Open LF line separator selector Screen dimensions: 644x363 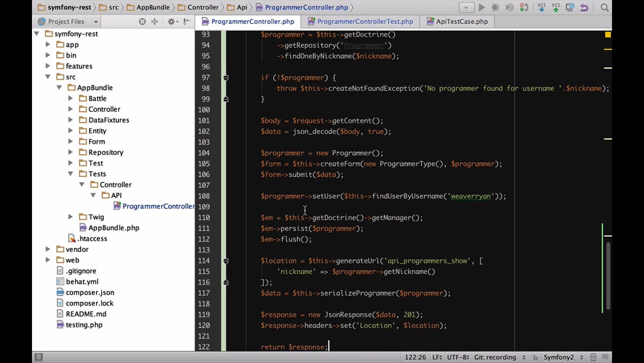pyautogui.click(x=437, y=357)
